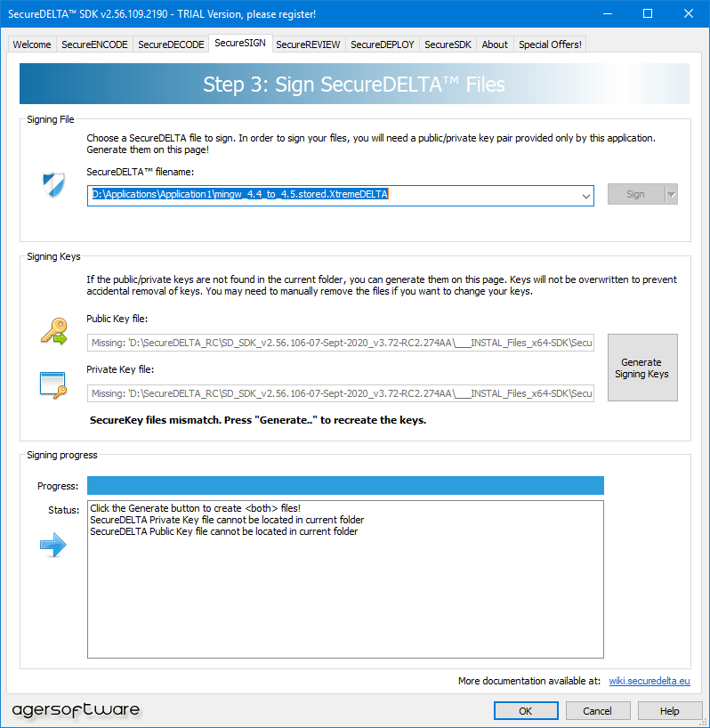The width and height of the screenshot is (710, 728).
Task: Confirm with the OK button
Action: [x=526, y=711]
